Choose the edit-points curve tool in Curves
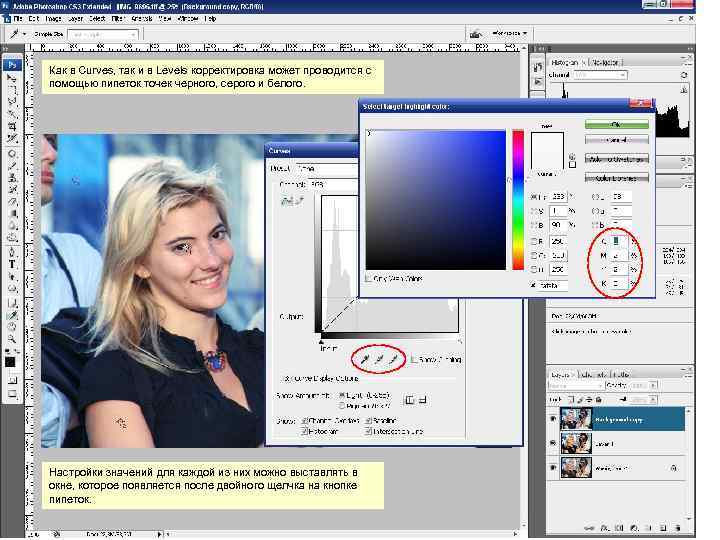Viewport: 720px width, 540px height. 287,201
